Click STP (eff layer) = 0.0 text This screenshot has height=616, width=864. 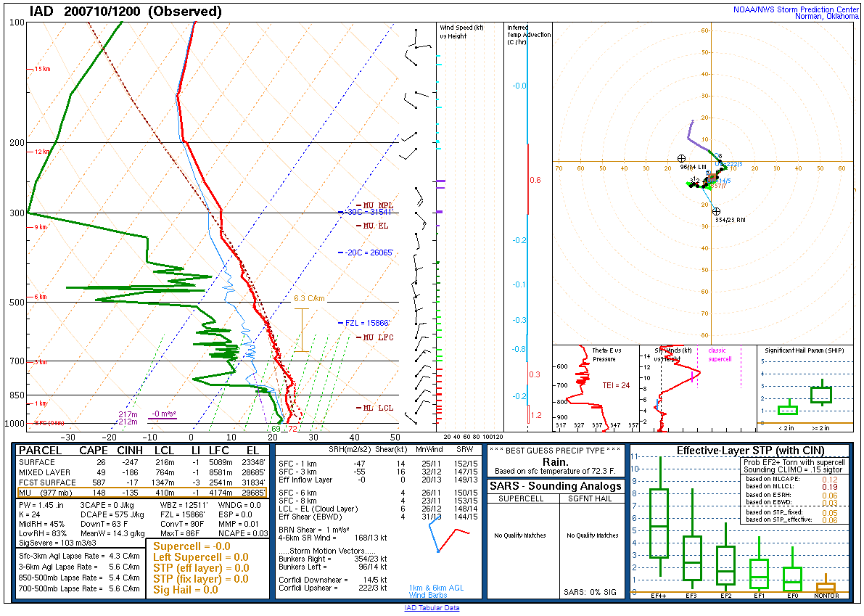pyautogui.click(x=201, y=568)
